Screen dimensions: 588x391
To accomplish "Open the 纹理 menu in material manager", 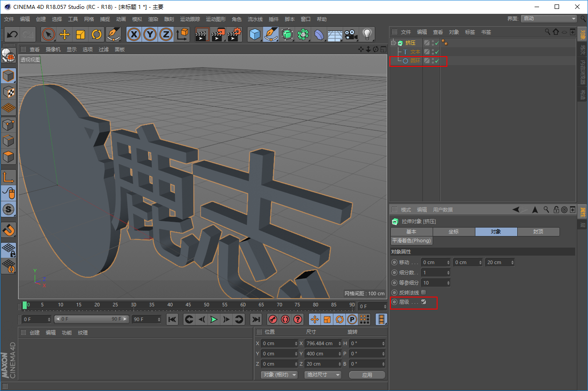I will point(83,333).
